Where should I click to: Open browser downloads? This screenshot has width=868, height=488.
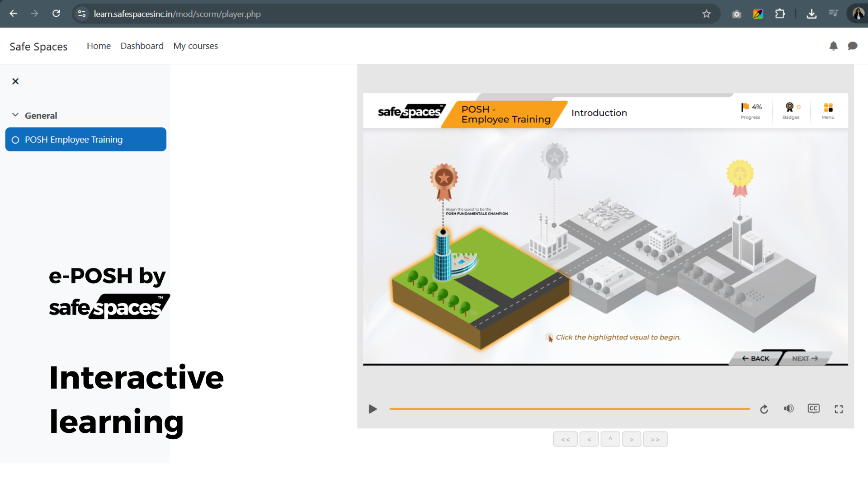(811, 14)
